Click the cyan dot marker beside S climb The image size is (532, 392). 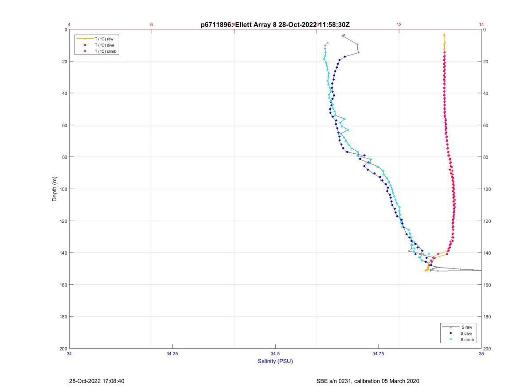click(450, 340)
